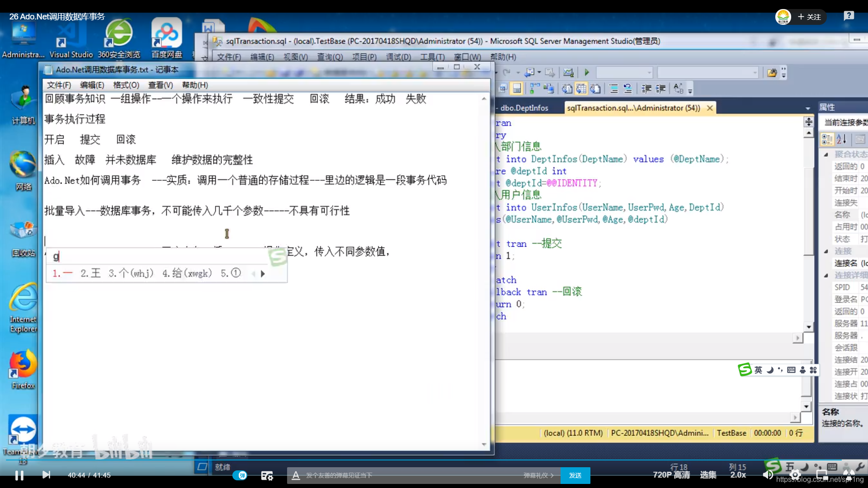Show categorized view in 属性 panel

coord(827,139)
